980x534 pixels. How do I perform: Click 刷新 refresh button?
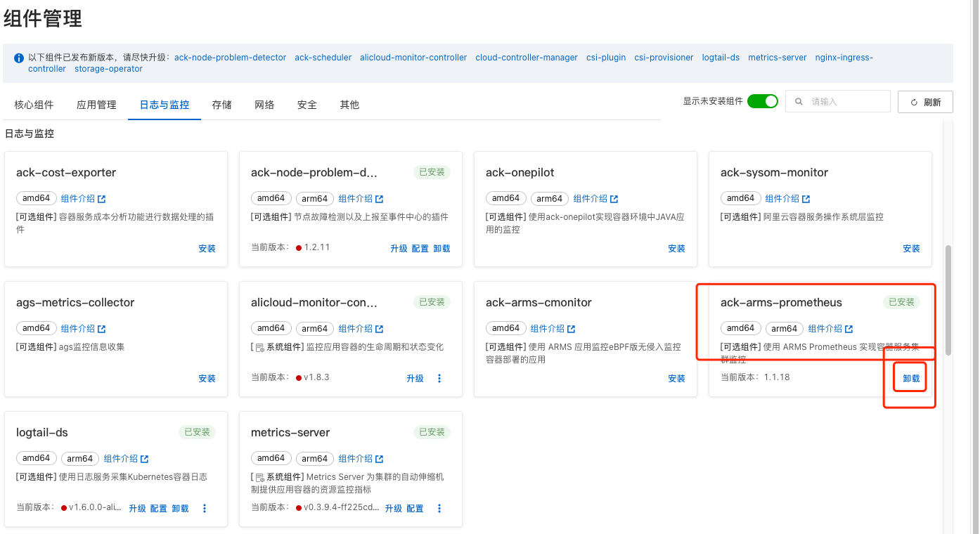coord(925,102)
